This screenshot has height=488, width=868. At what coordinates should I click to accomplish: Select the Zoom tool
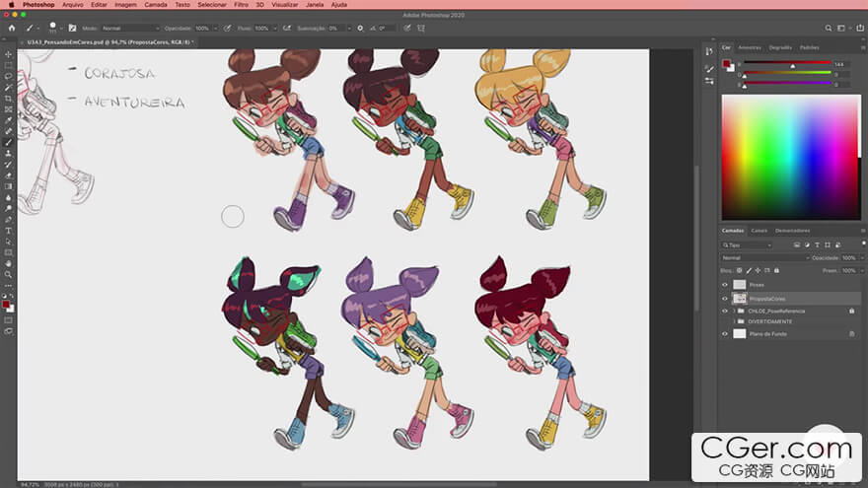pyautogui.click(x=8, y=274)
